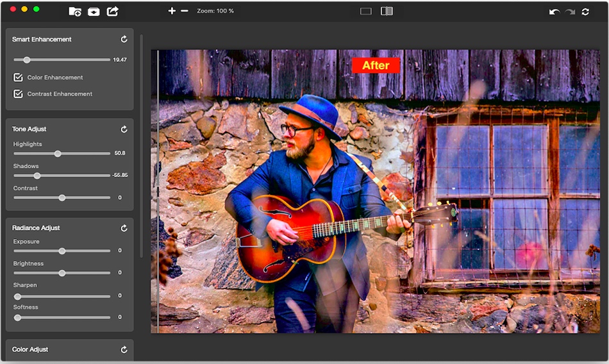Click the Sharpen slider

click(x=62, y=297)
